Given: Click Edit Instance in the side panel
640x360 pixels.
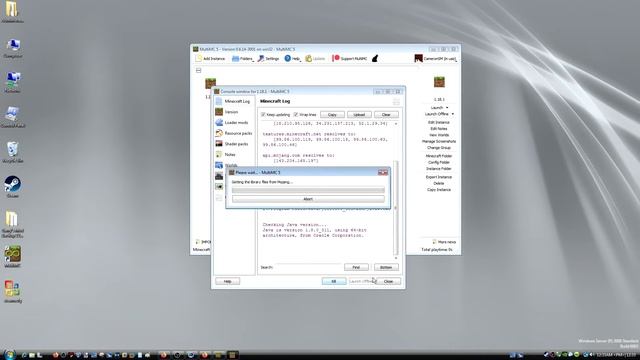Looking at the screenshot, I should pyautogui.click(x=439, y=122).
